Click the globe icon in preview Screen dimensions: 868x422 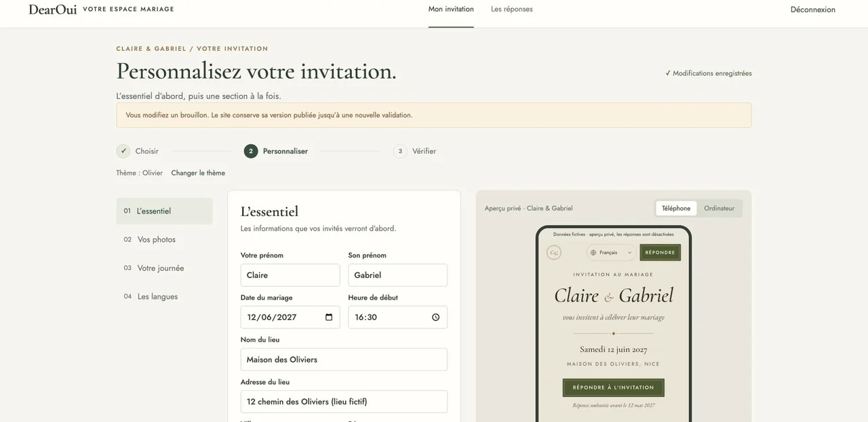(x=593, y=253)
